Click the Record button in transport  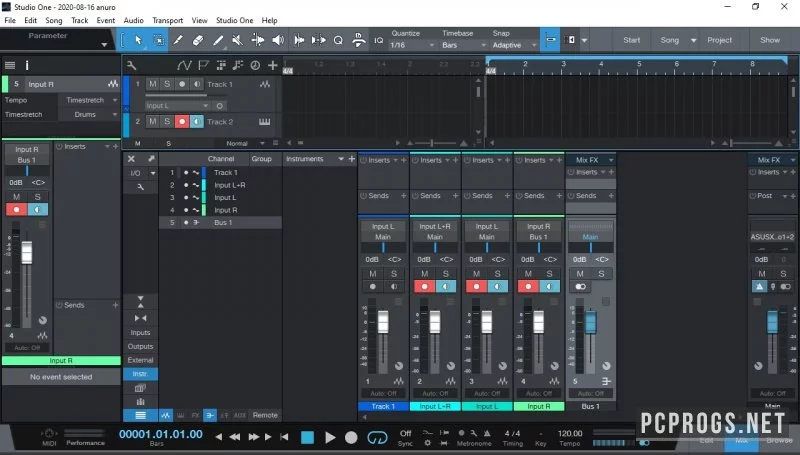tap(351, 437)
